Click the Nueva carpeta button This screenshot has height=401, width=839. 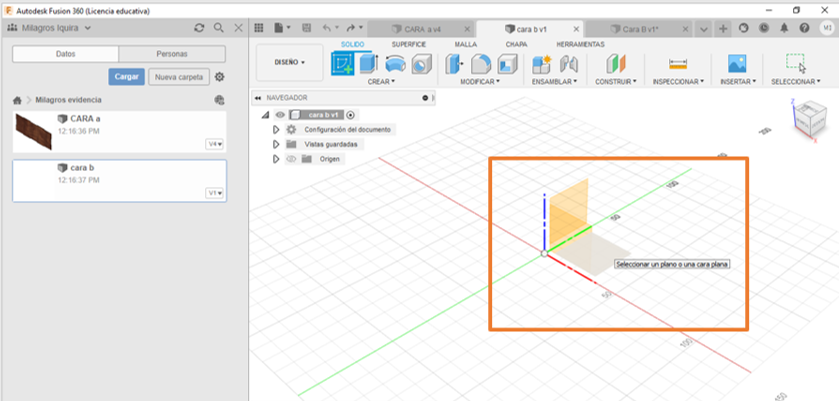point(179,77)
